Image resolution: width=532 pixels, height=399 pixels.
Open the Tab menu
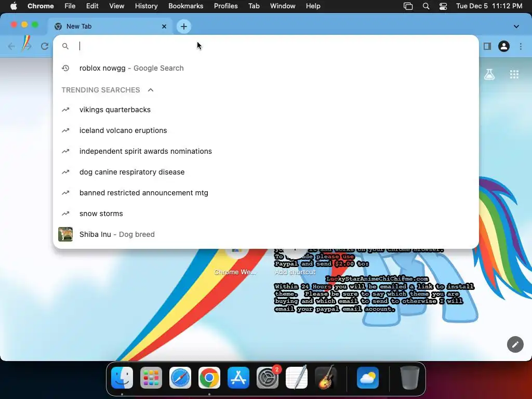click(254, 6)
